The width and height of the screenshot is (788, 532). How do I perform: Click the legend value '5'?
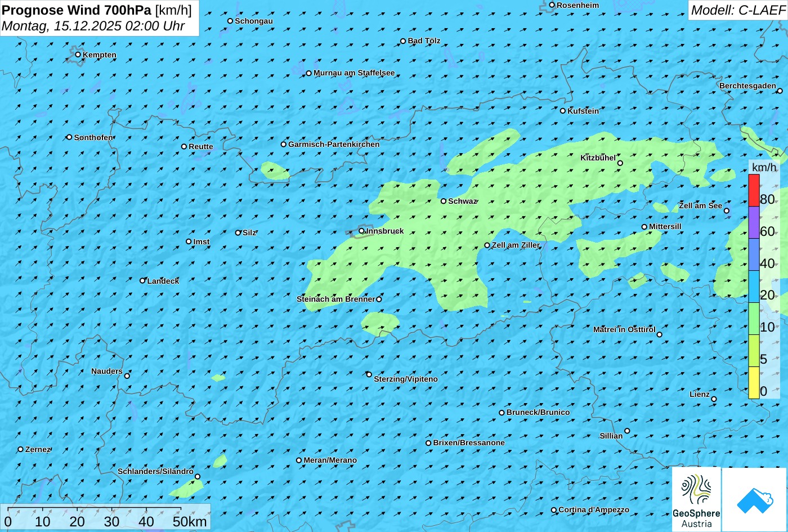coord(763,359)
